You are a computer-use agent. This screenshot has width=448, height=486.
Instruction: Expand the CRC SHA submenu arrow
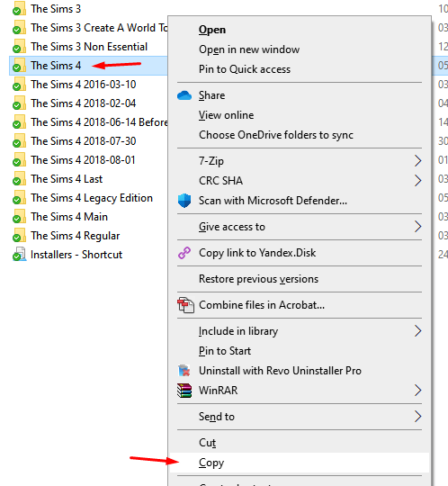point(417,181)
